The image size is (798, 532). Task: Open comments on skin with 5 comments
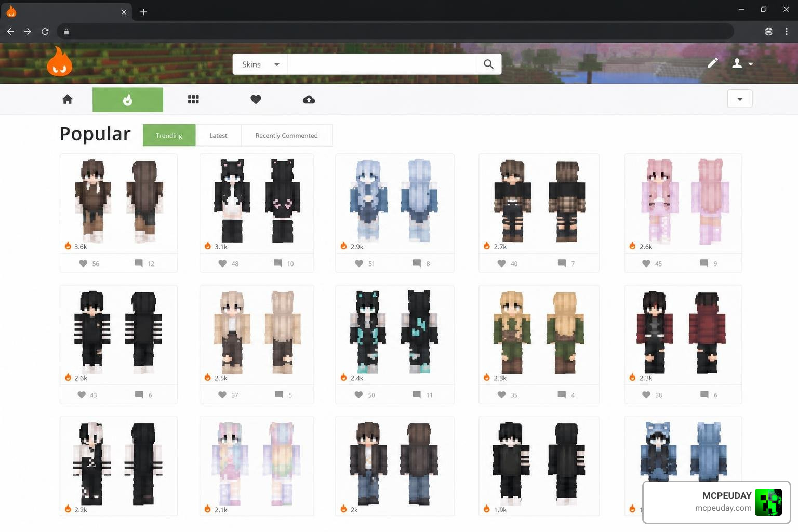click(279, 395)
